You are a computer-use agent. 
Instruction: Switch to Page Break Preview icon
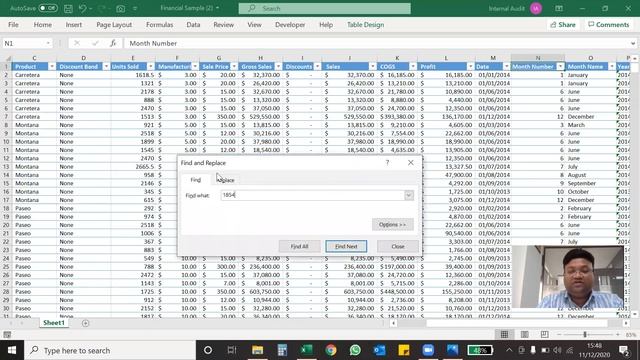click(544, 334)
